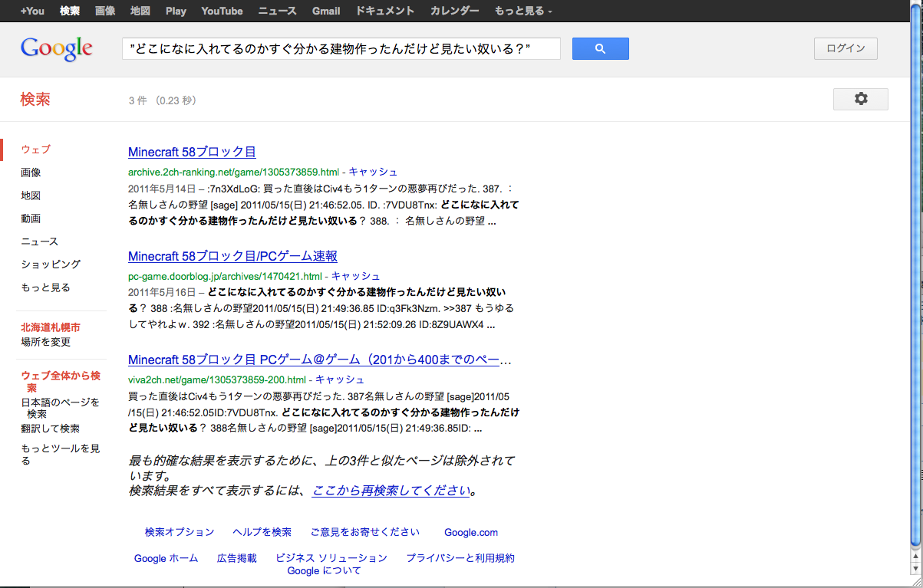Select ニュース in the left sidebar

tap(39, 241)
